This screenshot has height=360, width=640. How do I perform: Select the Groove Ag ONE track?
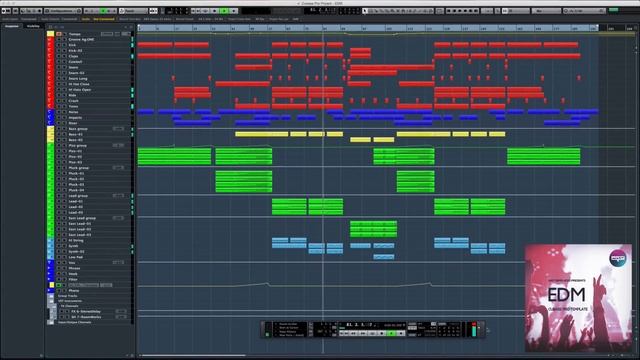(82, 40)
